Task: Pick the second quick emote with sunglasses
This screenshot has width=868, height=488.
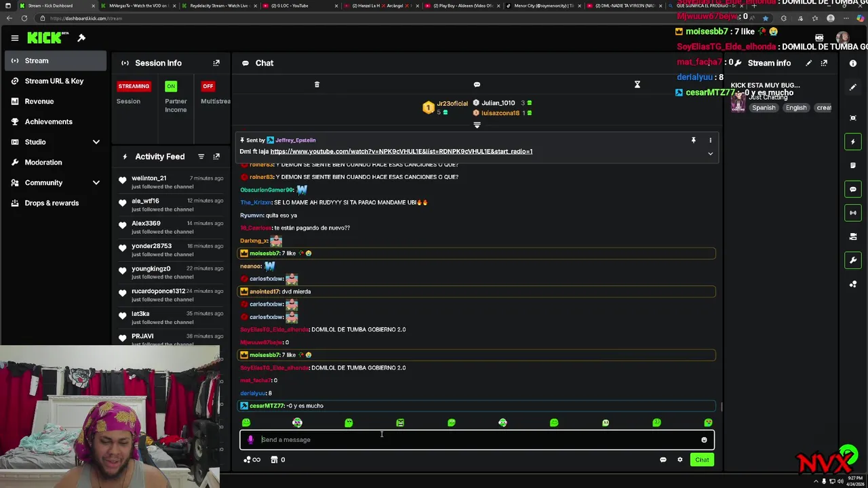Action: pos(297,423)
